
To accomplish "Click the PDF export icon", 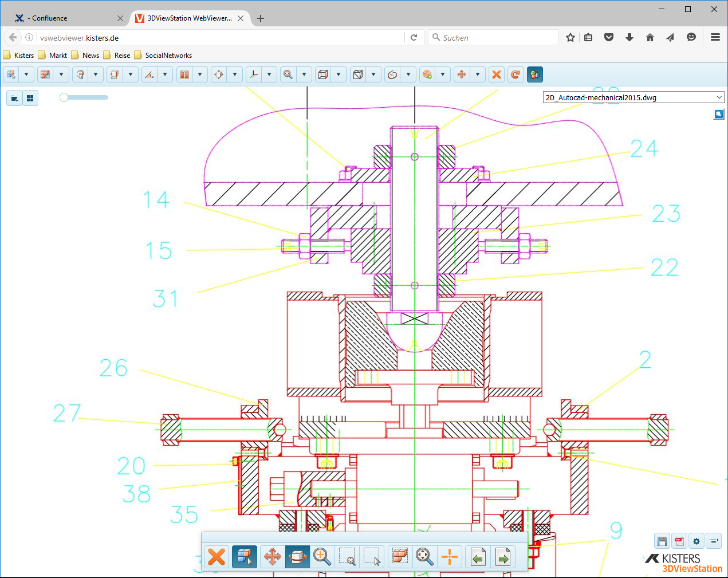I will tap(679, 541).
